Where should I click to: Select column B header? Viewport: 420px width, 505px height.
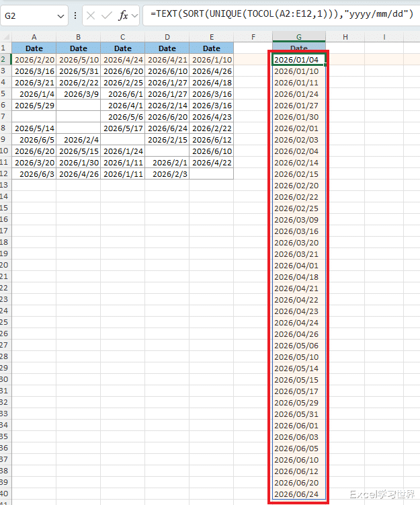[78, 37]
